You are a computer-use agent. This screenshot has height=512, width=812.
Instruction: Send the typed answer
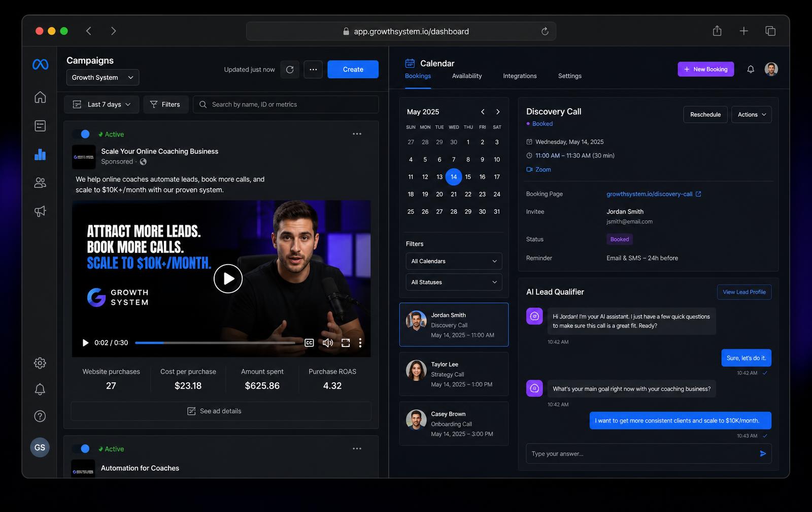click(x=763, y=454)
